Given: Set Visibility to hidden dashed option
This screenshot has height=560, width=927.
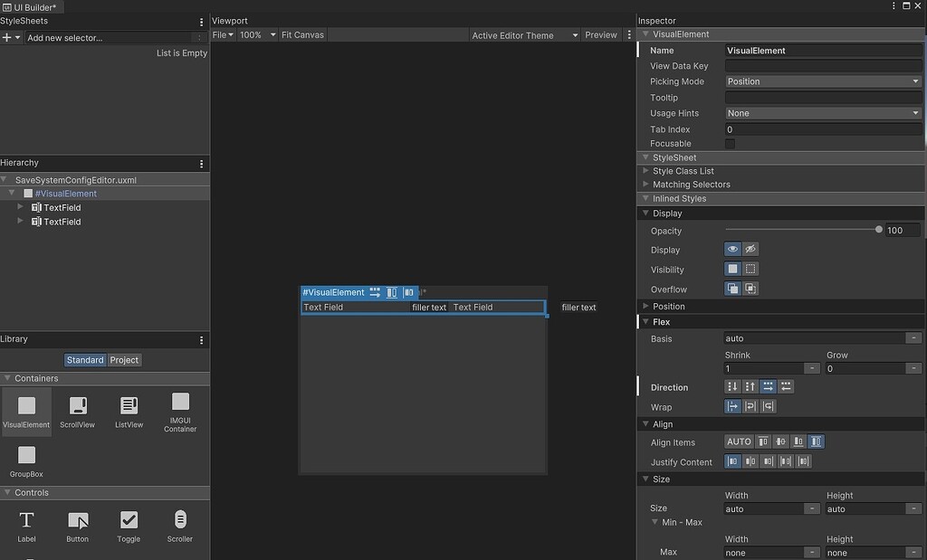Looking at the screenshot, I should coord(751,269).
